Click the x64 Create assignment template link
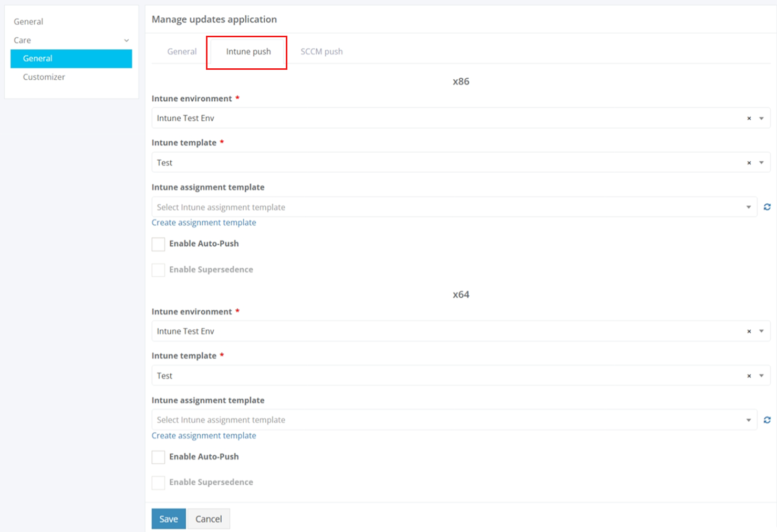Image resolution: width=777 pixels, height=532 pixels. click(204, 435)
